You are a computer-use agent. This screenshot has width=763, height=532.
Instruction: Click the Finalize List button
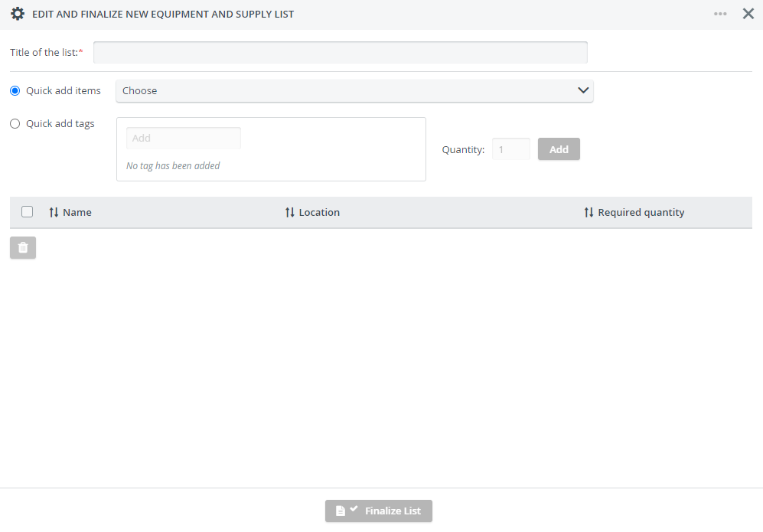[379, 511]
